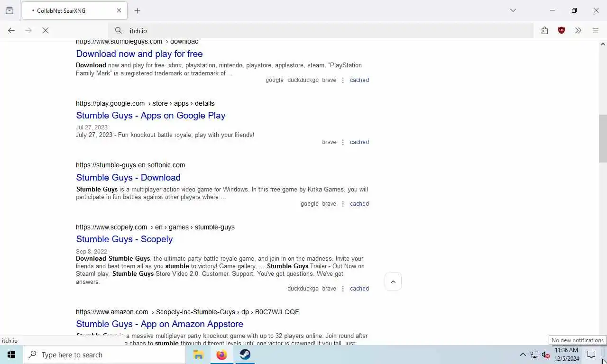Open the notifications action center icon
This screenshot has width=607, height=364.
click(591, 355)
